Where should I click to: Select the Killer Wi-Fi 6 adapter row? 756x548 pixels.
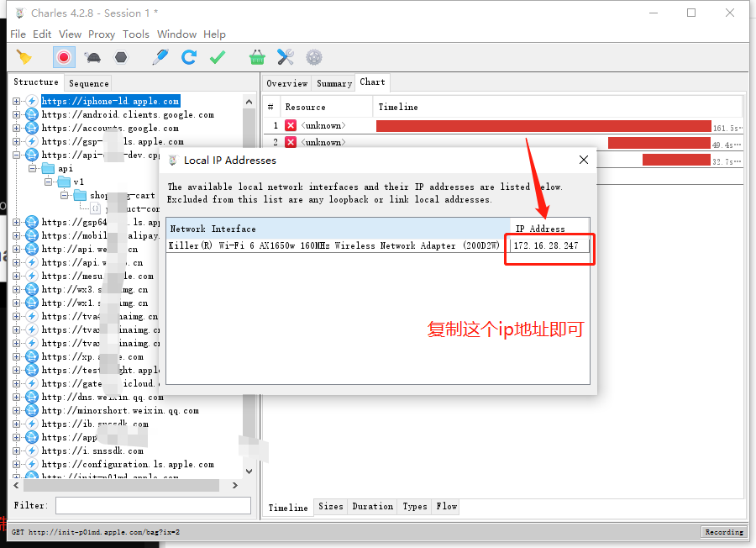pos(378,245)
